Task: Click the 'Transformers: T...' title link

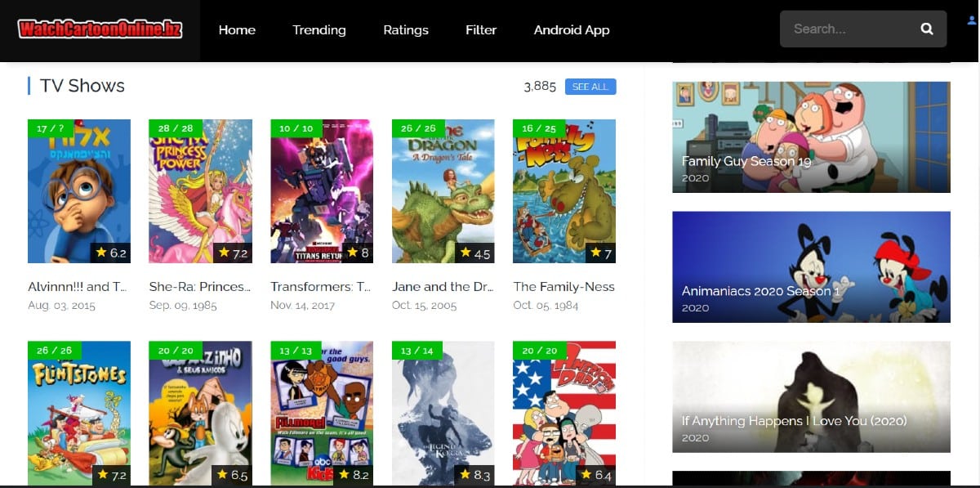Action: click(322, 286)
